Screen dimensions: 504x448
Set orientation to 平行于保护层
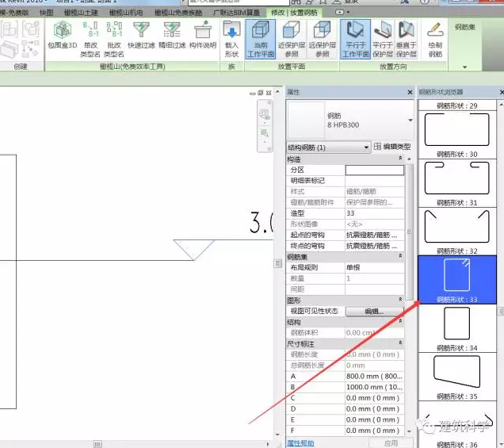click(x=383, y=39)
